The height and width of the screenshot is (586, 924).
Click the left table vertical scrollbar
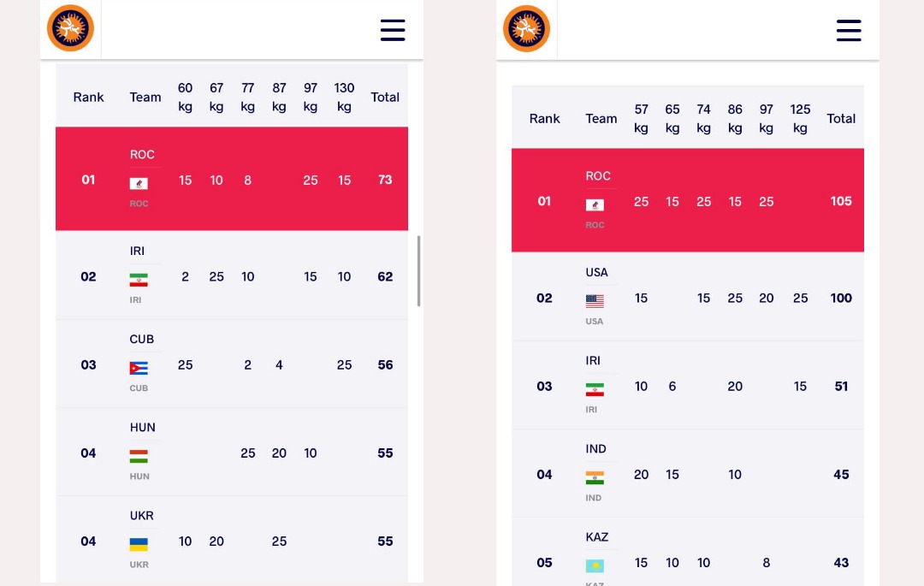(x=419, y=271)
